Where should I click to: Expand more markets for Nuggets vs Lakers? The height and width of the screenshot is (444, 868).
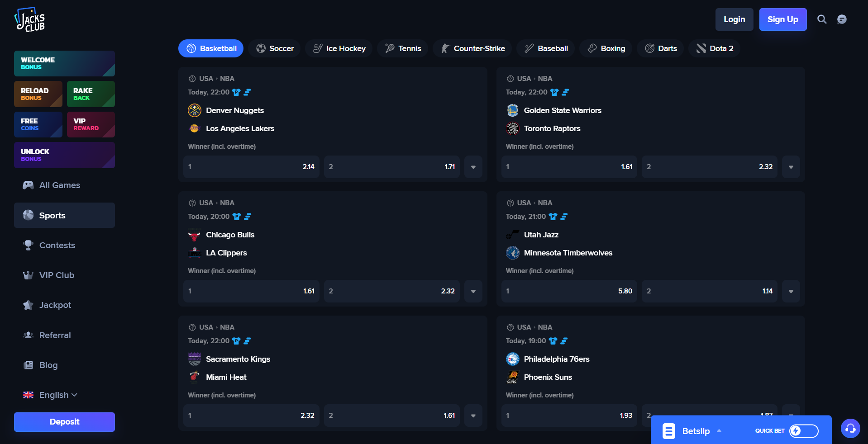click(x=473, y=167)
